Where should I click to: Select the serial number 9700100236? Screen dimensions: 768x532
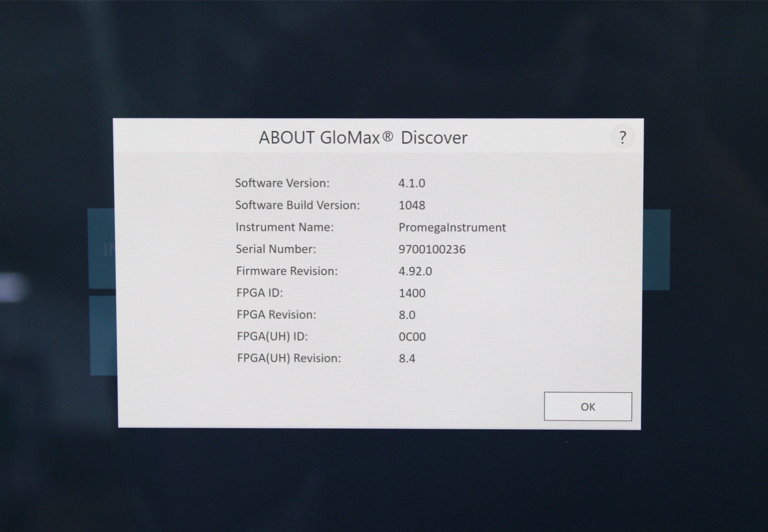pyautogui.click(x=432, y=249)
